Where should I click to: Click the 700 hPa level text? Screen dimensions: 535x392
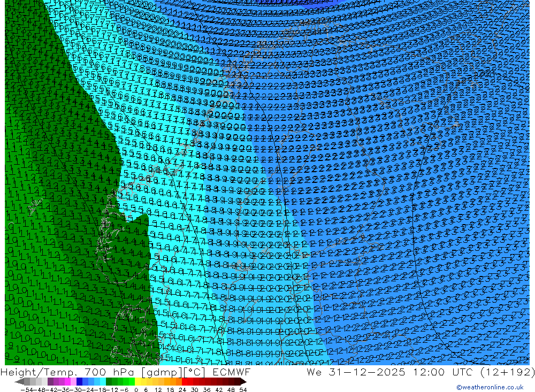(109, 372)
